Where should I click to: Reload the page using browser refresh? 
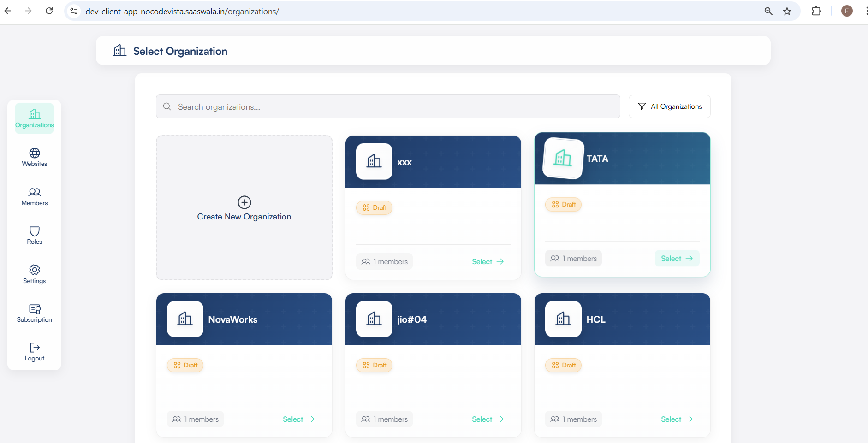pyautogui.click(x=49, y=11)
